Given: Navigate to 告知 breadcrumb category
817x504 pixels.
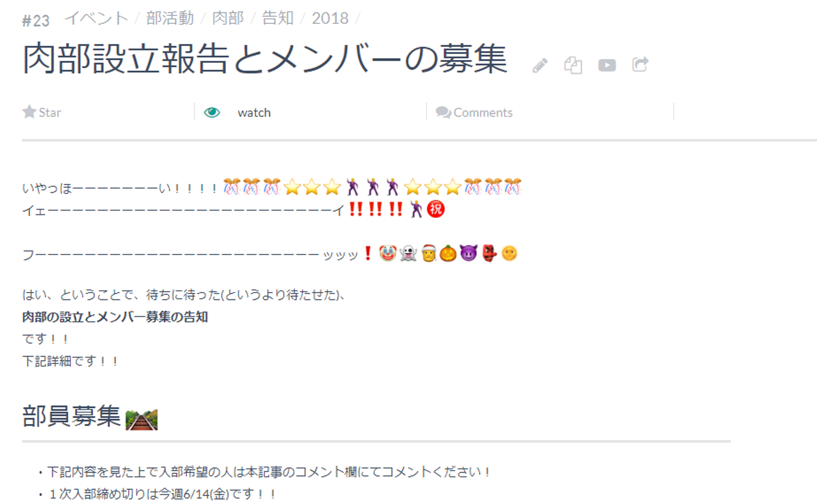Looking at the screenshot, I should pos(277,18).
